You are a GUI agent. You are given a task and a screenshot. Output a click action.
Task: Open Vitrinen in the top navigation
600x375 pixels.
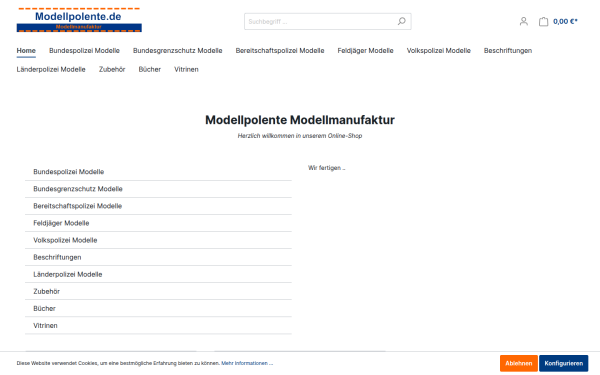coord(186,69)
